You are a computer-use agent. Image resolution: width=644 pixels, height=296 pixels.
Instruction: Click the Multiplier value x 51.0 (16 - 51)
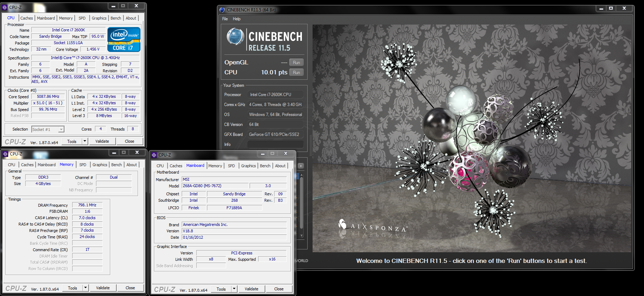click(48, 103)
